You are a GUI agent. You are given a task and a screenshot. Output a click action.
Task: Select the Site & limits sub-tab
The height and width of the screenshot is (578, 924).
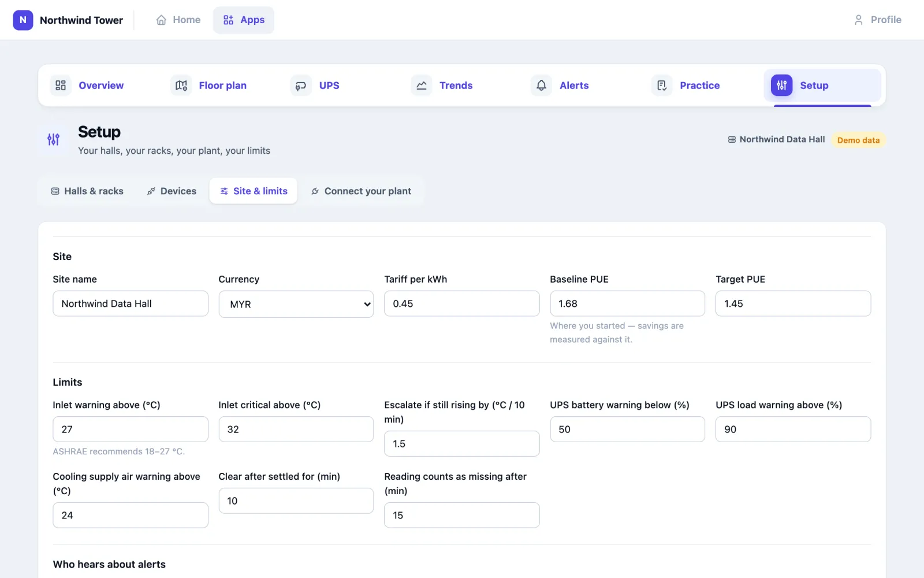254,191
